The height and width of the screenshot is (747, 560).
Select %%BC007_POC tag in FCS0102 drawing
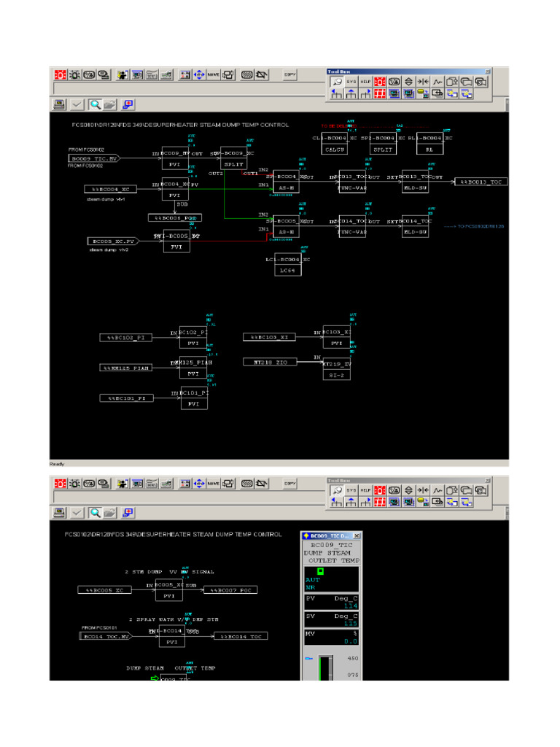[231, 589]
